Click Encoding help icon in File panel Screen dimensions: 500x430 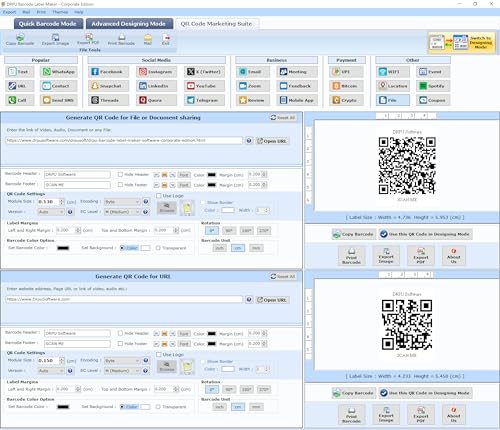146,201
